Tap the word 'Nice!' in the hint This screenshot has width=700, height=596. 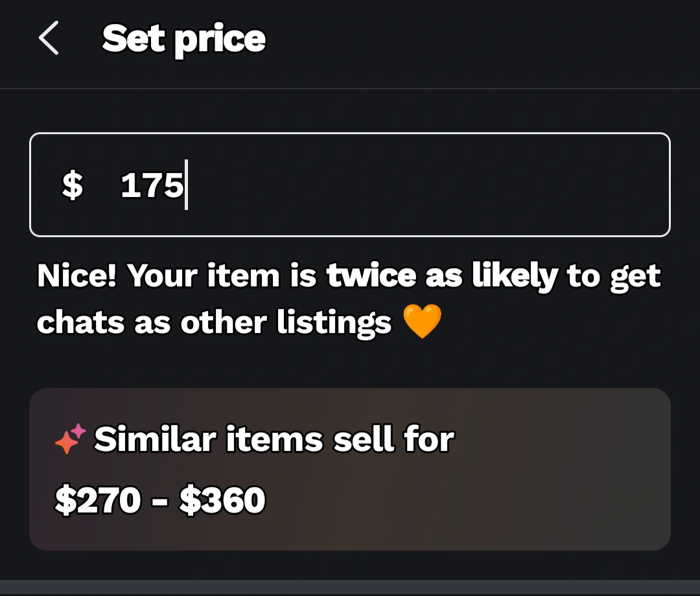[x=76, y=277]
